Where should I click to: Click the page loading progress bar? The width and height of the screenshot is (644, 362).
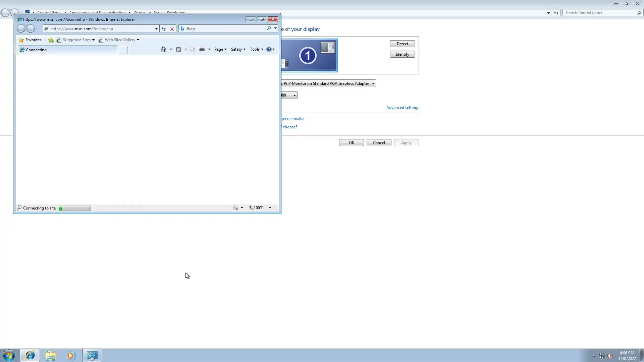tap(74, 208)
